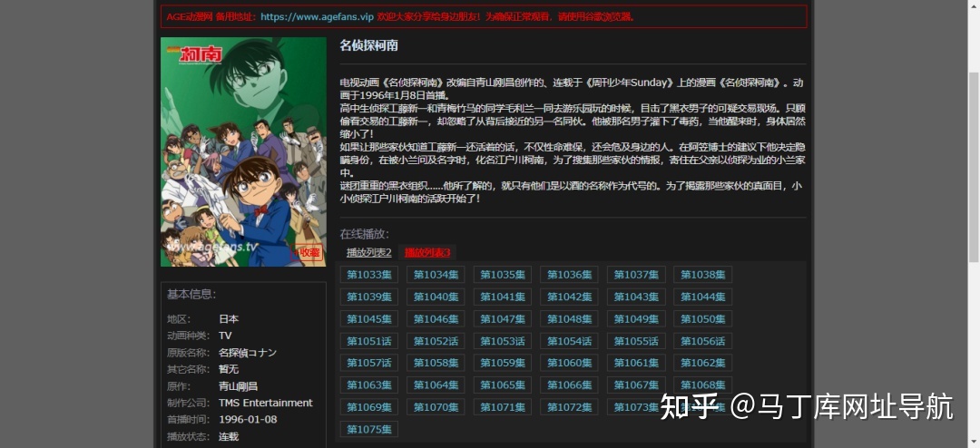980x448 pixels.
Task: Select the 播放列表3 tab
Action: (427, 252)
